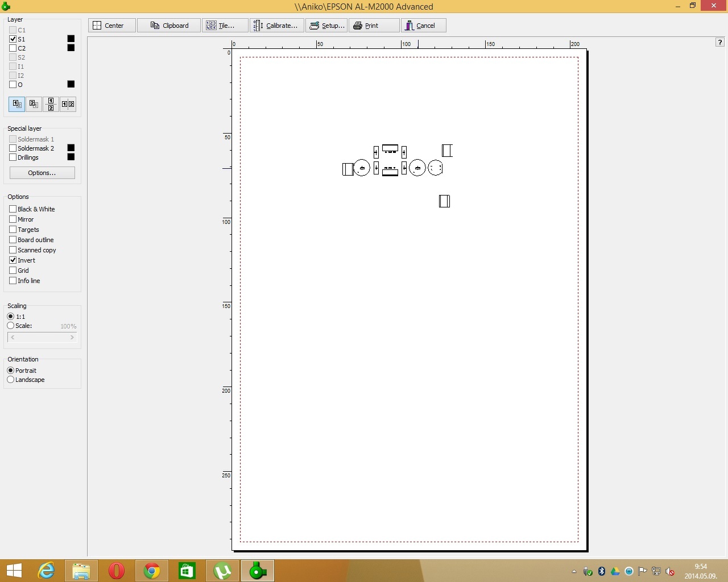Open Opera browser from the taskbar
This screenshot has width=728, height=582.
click(x=117, y=571)
